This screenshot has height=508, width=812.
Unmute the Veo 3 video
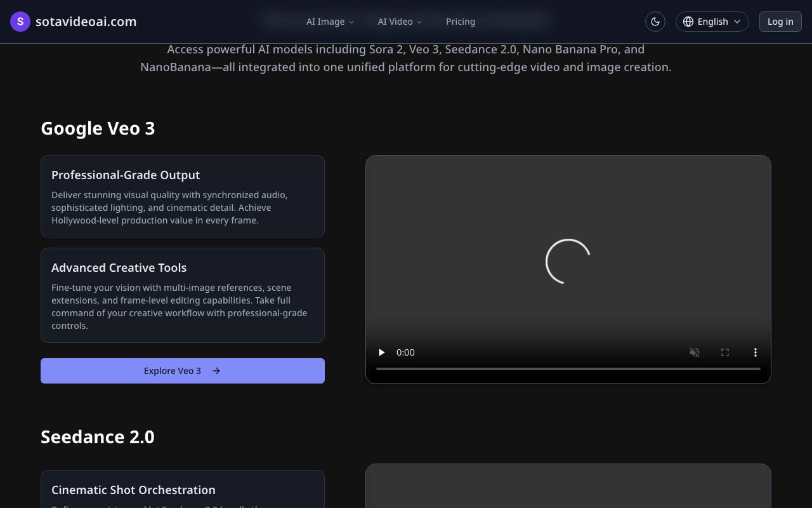(x=695, y=352)
